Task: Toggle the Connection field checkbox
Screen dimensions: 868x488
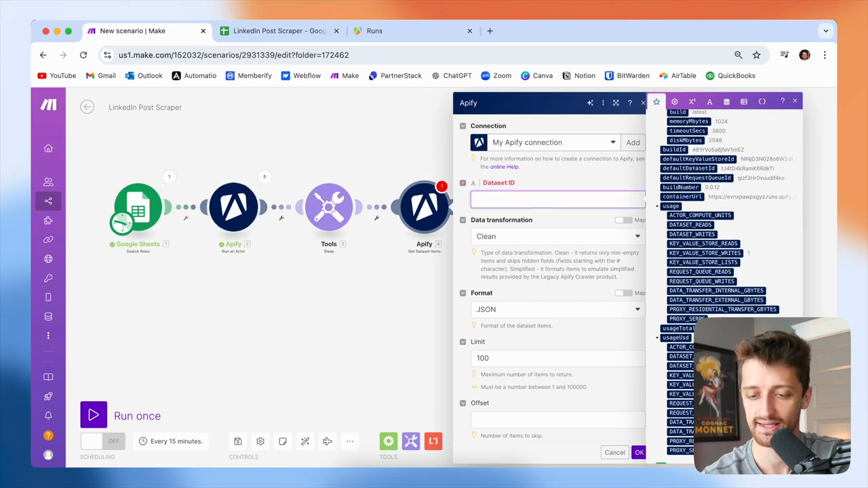Action: click(463, 126)
